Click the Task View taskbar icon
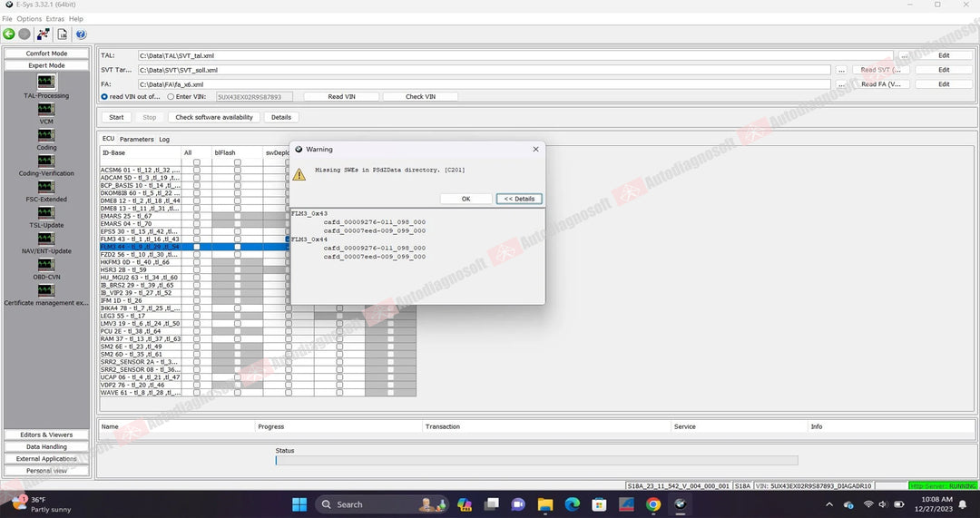The height and width of the screenshot is (518, 980). (x=492, y=504)
